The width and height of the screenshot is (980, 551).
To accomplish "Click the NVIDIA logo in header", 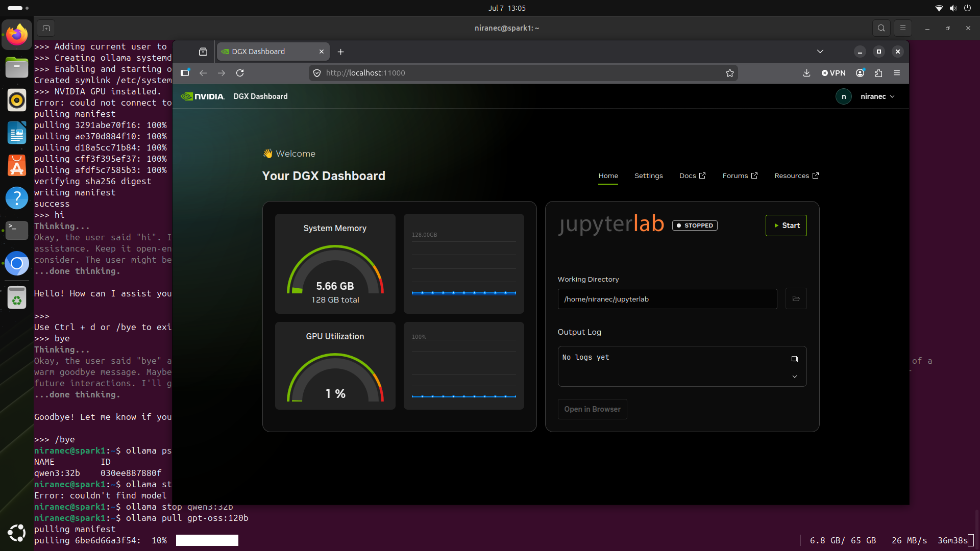I will (x=203, y=96).
